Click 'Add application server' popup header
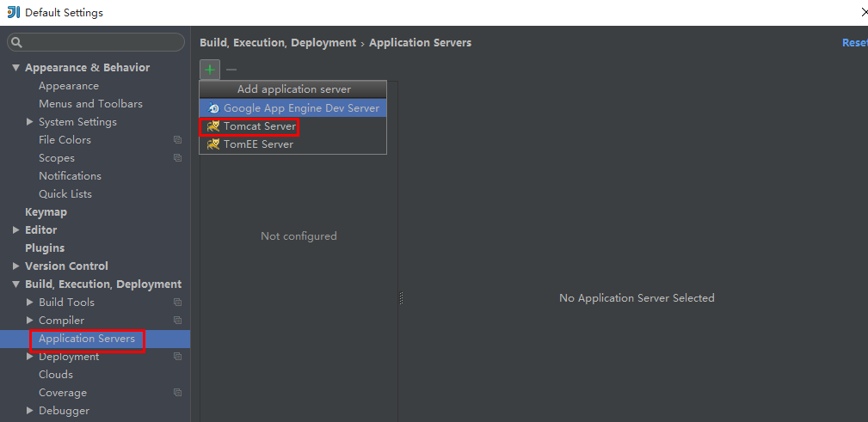 click(294, 89)
